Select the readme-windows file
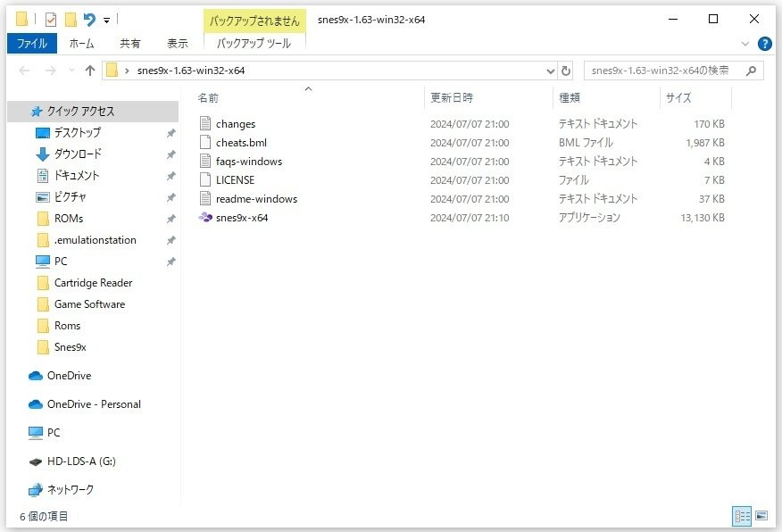This screenshot has height=532, width=782. pos(256,199)
